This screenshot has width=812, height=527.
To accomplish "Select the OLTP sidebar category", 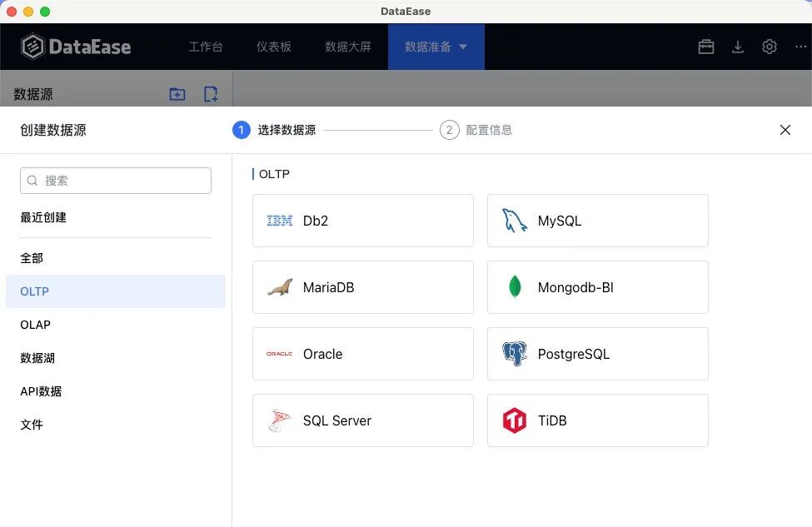I will click(116, 291).
